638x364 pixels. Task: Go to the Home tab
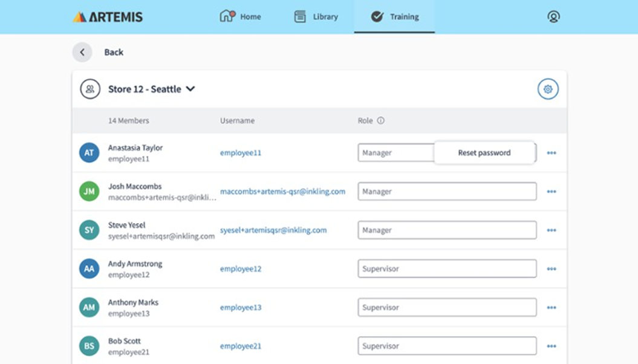(241, 17)
